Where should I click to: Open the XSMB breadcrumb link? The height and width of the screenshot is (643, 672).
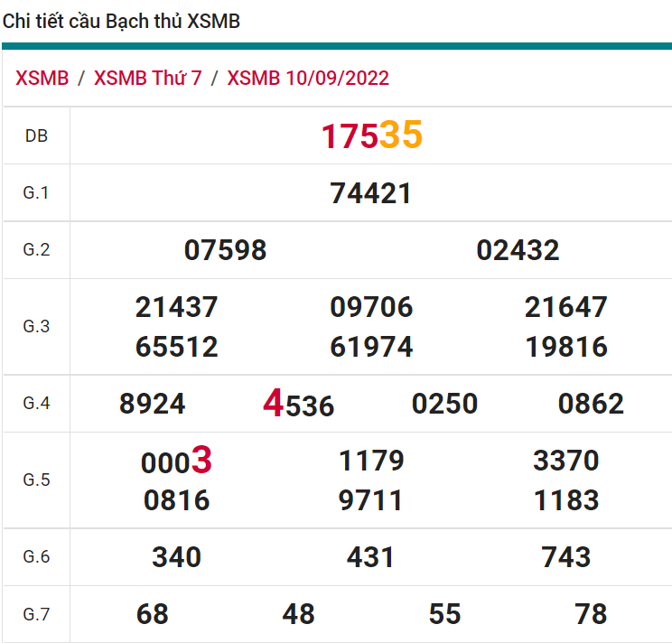click(42, 78)
